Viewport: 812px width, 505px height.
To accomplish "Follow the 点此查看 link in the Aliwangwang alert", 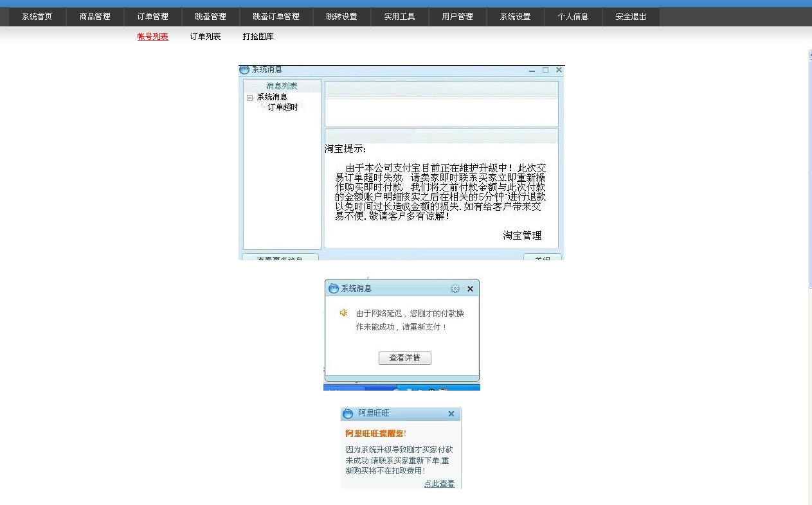I will [439, 484].
